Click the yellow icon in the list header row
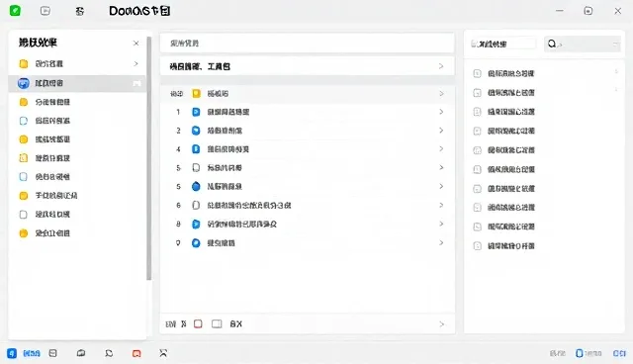This screenshot has height=364, width=633. tap(196, 94)
